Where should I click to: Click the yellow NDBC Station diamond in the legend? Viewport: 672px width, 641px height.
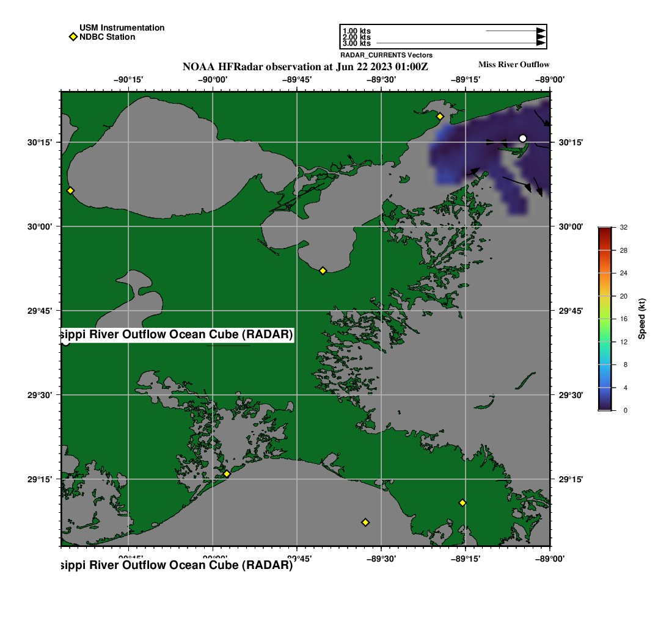pyautogui.click(x=73, y=37)
